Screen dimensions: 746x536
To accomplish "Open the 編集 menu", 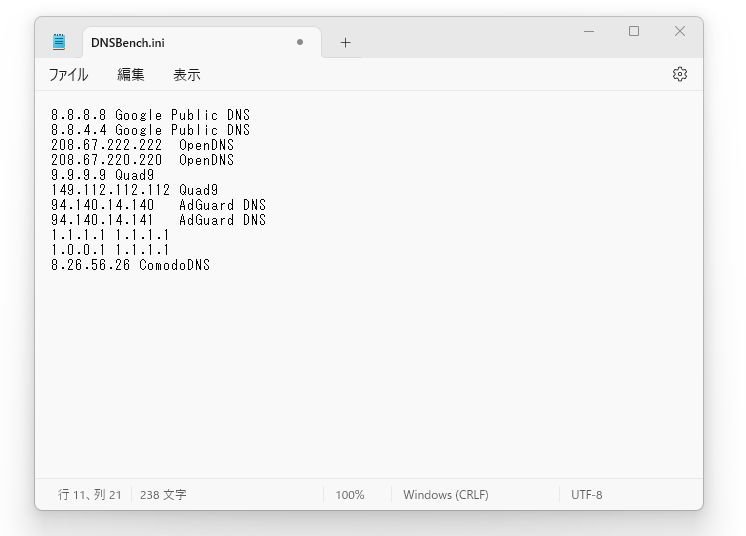I will [130, 75].
